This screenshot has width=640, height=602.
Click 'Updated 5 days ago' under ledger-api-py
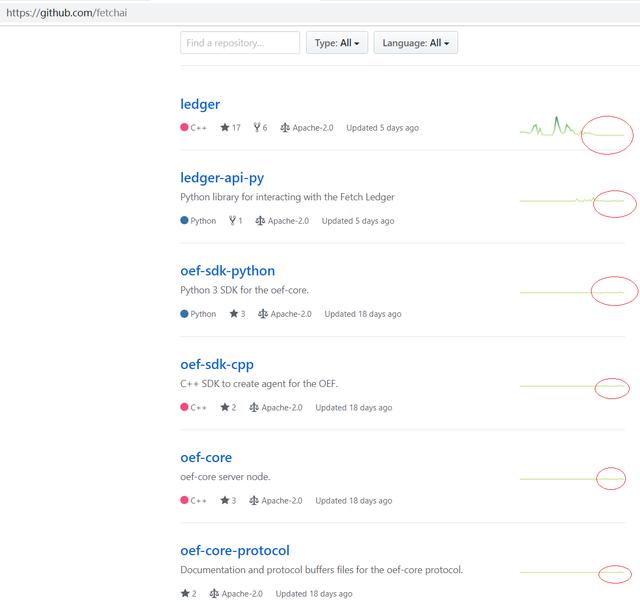(358, 221)
